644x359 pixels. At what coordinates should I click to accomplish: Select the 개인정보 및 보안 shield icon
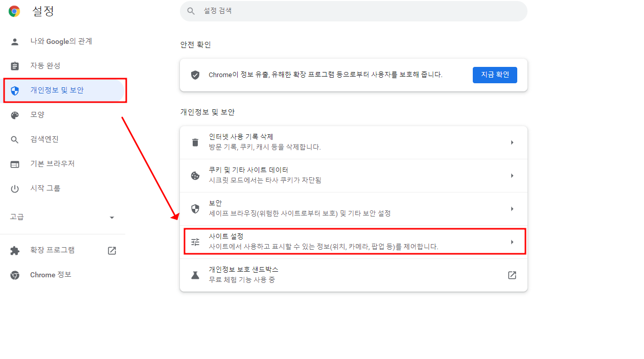pos(14,90)
